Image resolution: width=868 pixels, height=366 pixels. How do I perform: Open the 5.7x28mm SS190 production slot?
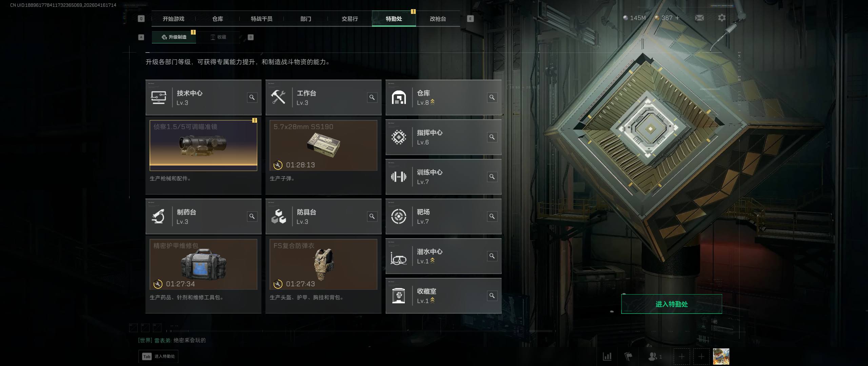coord(323,145)
